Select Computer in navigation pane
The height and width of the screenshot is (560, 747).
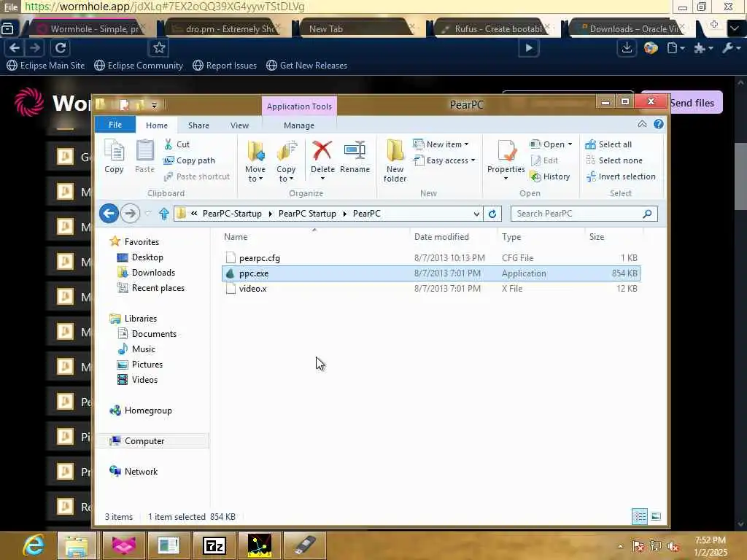[x=152, y=441]
